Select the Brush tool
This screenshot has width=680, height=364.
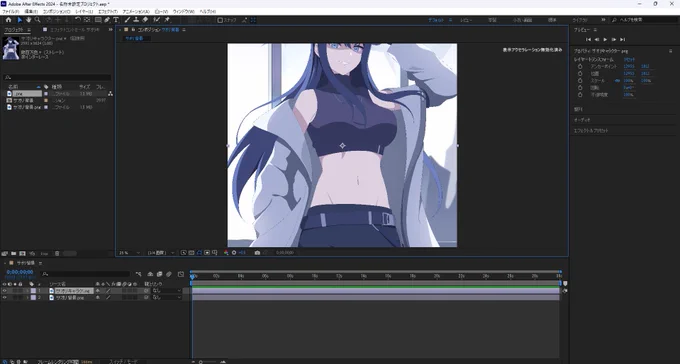(127, 20)
